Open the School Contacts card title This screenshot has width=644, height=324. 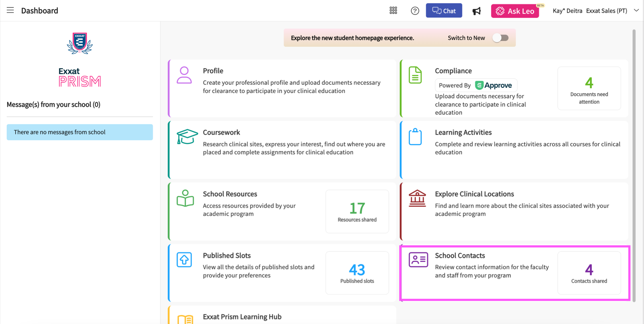click(460, 256)
